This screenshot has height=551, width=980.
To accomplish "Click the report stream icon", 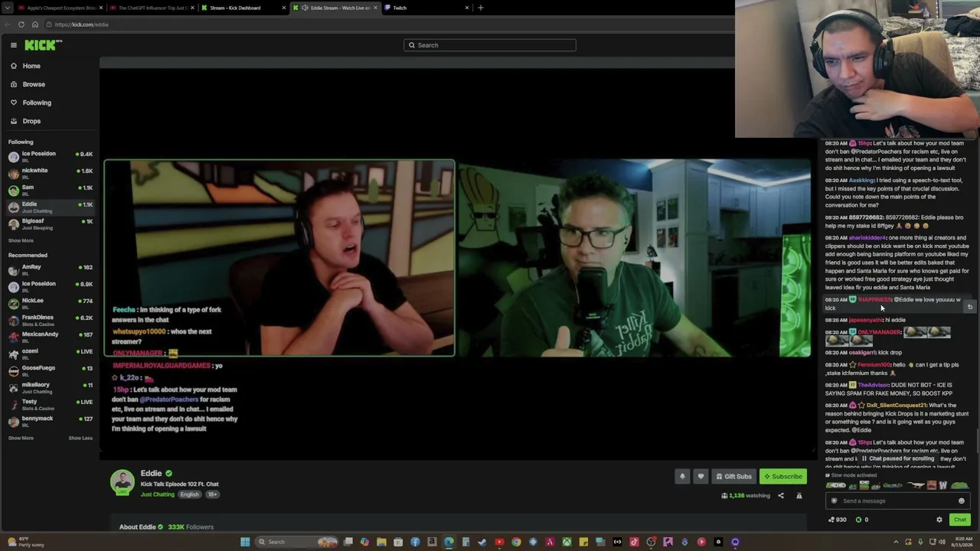I will tap(799, 496).
